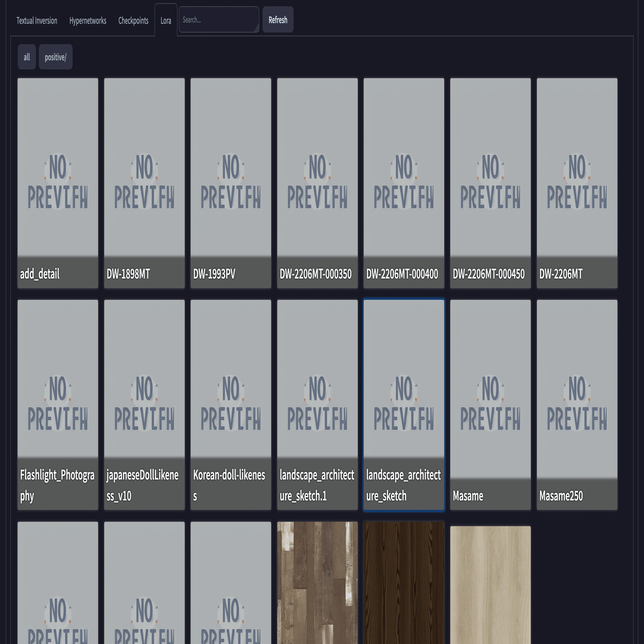Select the Masame250 Lora card

[x=577, y=405]
